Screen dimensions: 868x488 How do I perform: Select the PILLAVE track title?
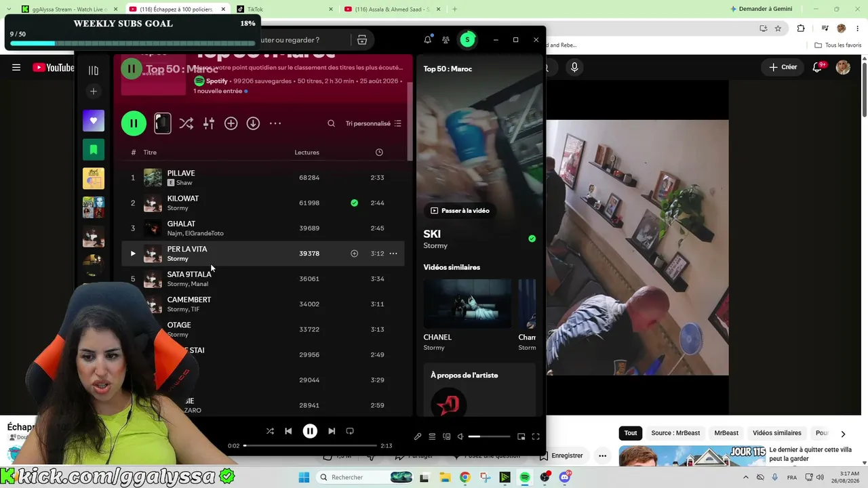(181, 174)
